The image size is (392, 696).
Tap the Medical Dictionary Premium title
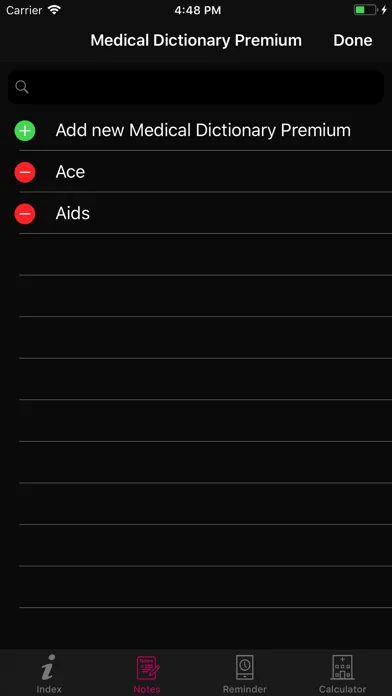[x=196, y=40]
